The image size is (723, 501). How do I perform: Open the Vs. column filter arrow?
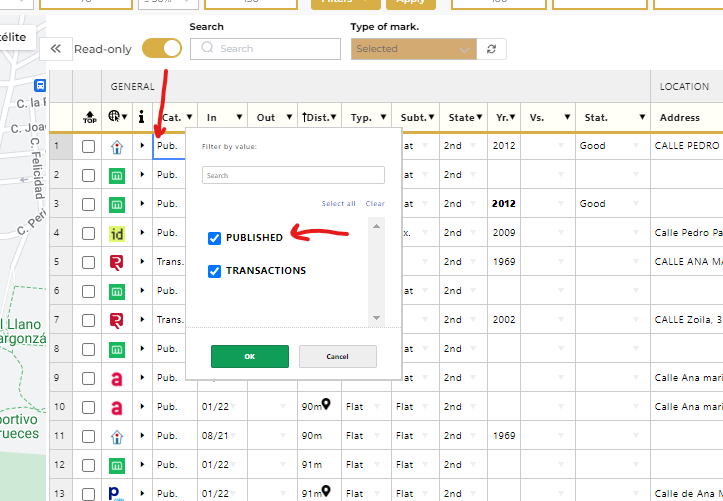pos(567,117)
